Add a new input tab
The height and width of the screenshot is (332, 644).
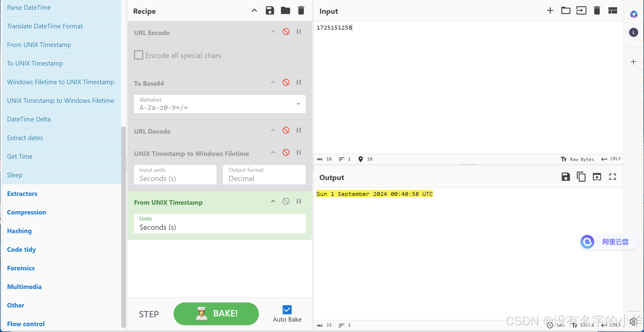pyautogui.click(x=550, y=11)
